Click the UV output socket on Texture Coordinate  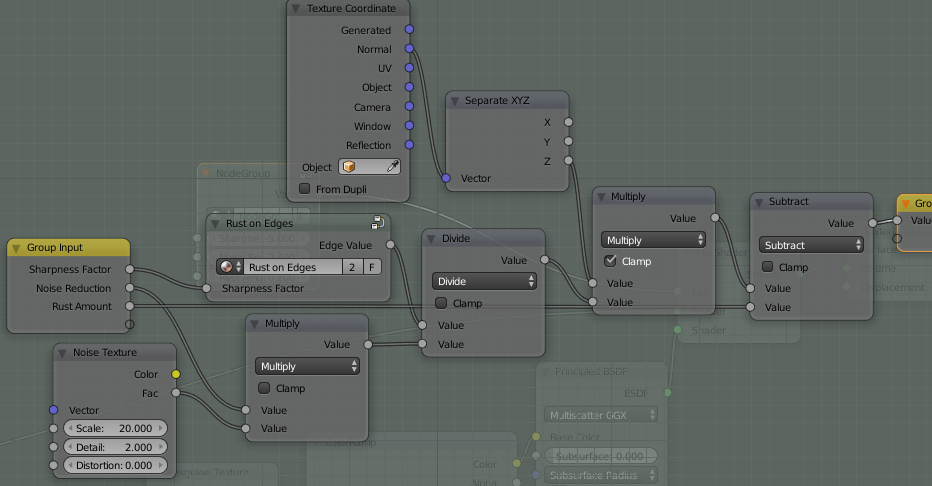409,68
